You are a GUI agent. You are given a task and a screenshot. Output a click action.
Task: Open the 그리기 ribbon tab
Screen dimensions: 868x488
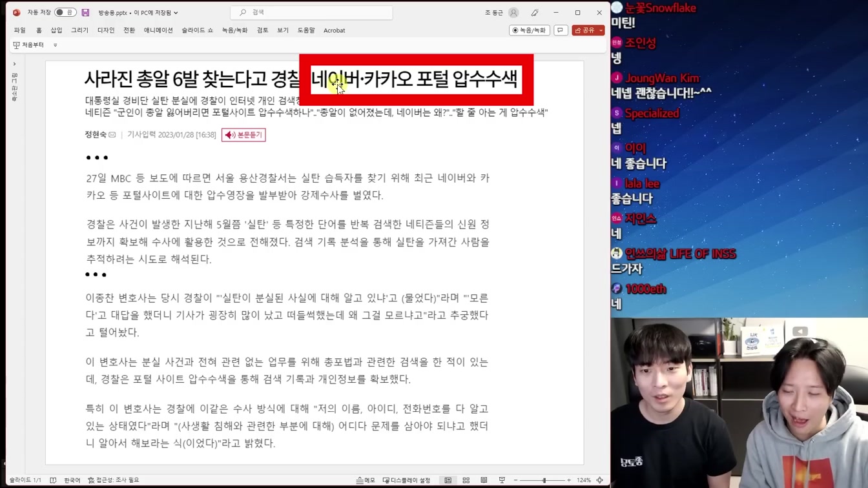79,30
